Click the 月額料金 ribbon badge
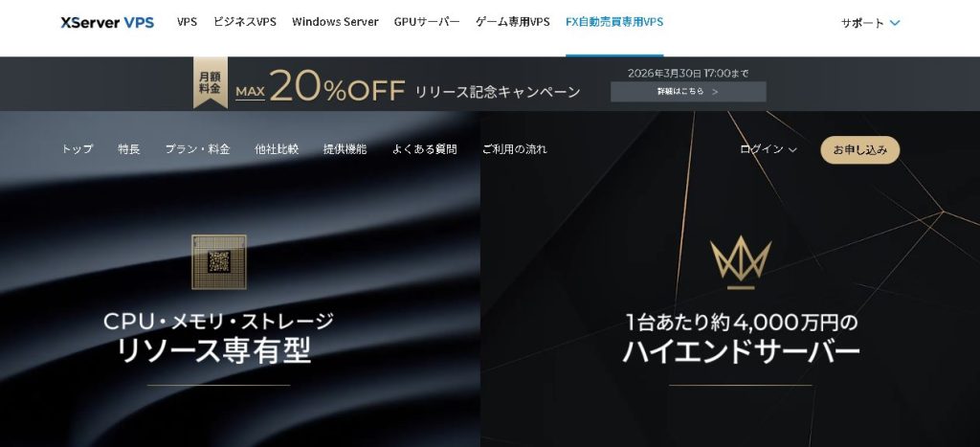 (x=210, y=82)
